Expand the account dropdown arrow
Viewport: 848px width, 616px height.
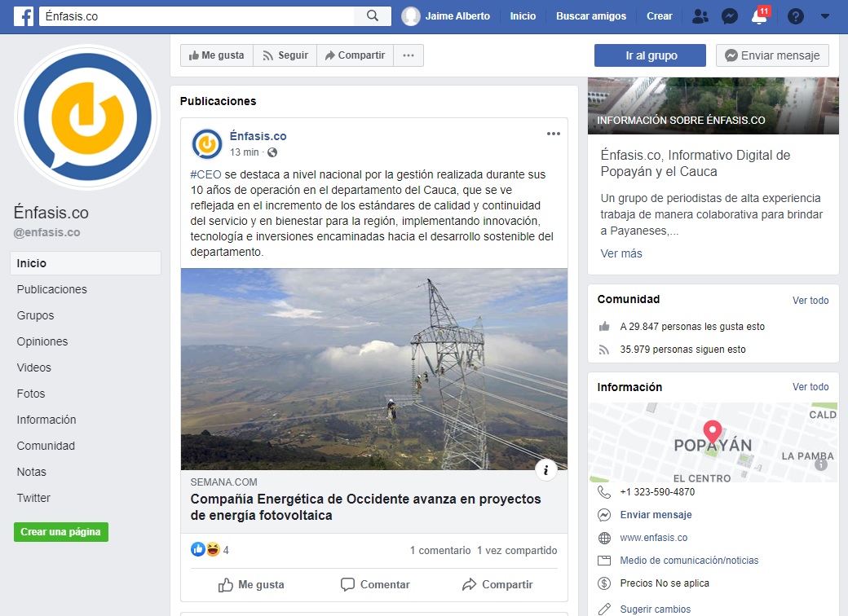(824, 16)
